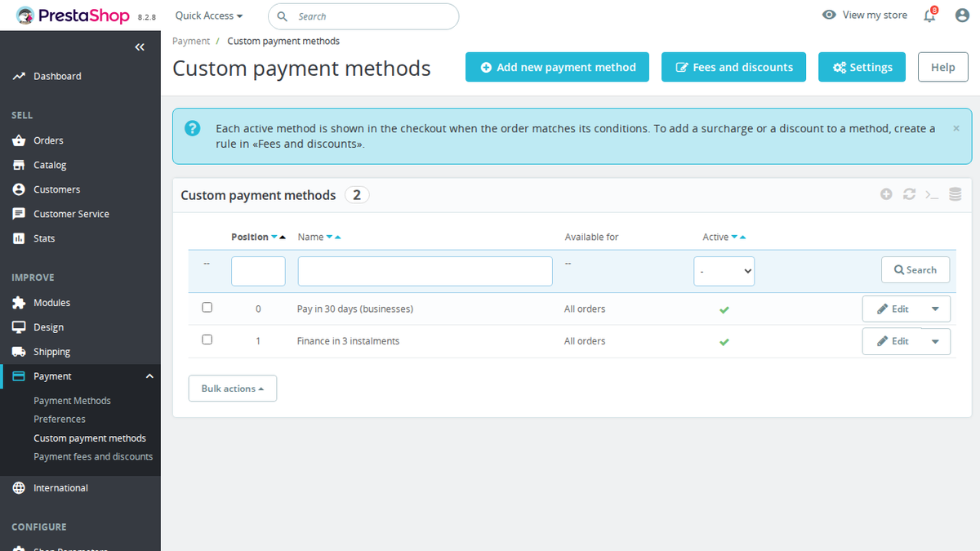The width and height of the screenshot is (980, 551).
Task: Collapse the Payment menu chevron
Action: 149,376
